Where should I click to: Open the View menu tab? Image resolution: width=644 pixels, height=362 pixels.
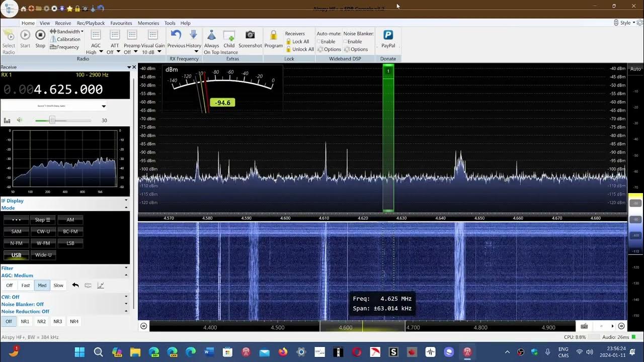(x=45, y=23)
